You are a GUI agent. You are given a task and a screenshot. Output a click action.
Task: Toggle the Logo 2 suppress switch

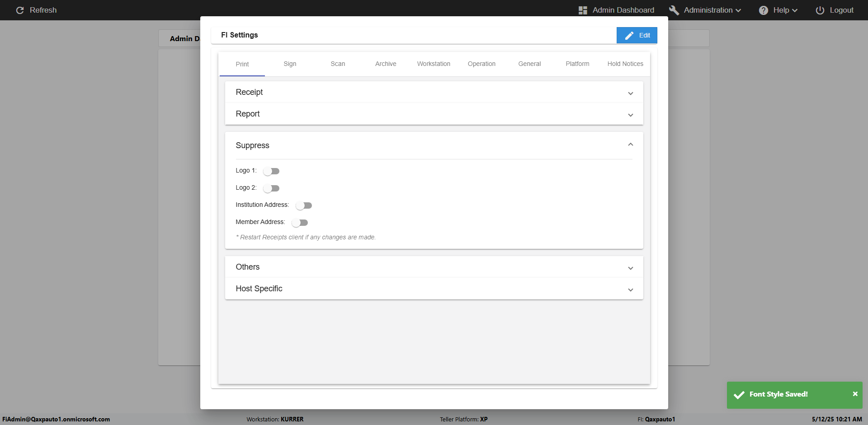pos(271,188)
